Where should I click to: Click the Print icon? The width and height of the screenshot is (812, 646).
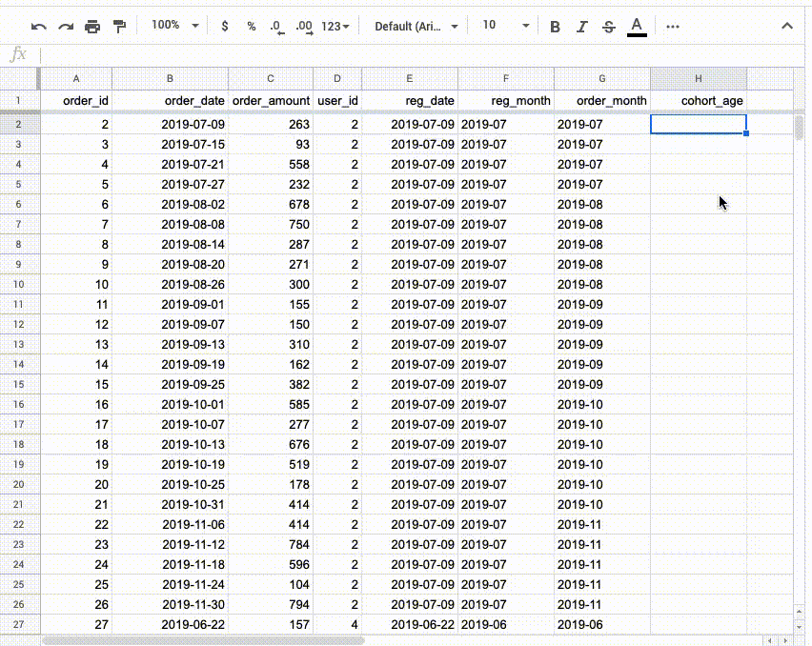92,27
